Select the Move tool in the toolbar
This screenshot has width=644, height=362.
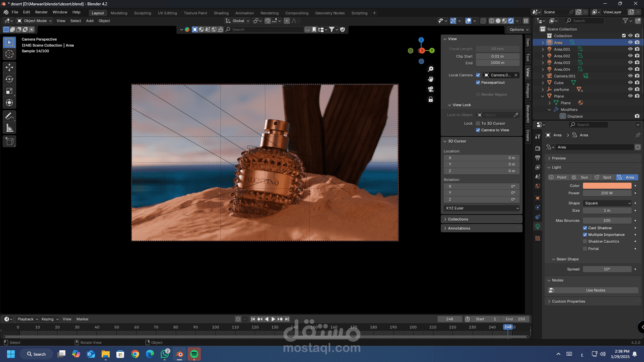[x=9, y=67]
